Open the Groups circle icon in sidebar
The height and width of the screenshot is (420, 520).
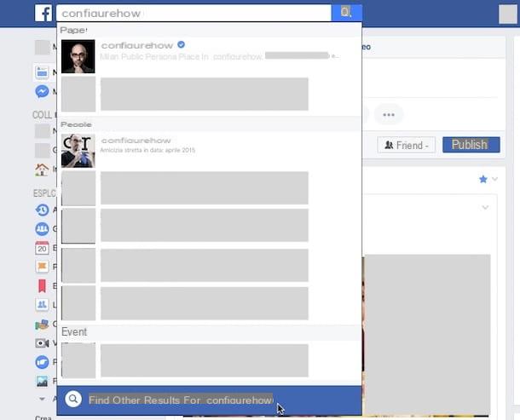(x=42, y=229)
